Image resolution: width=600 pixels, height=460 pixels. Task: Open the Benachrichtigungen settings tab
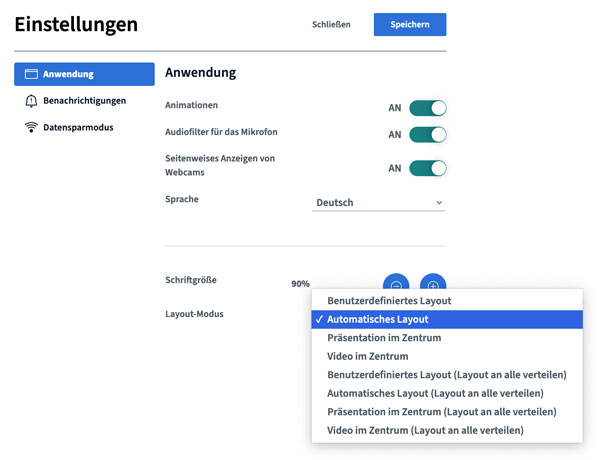pos(84,101)
